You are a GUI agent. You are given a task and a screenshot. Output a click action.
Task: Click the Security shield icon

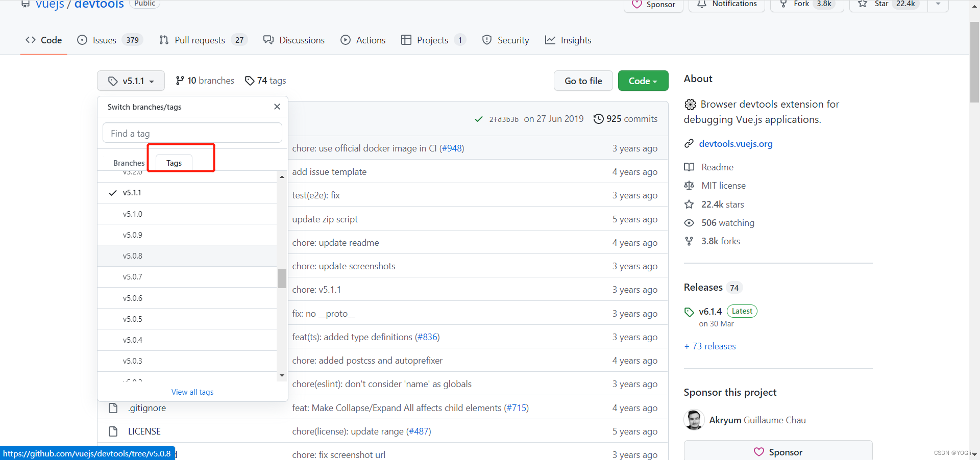click(487, 40)
